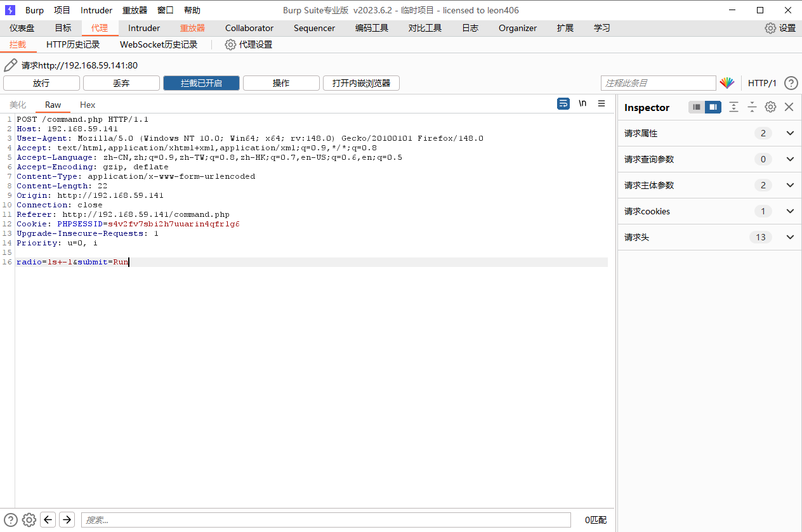Image resolution: width=802 pixels, height=532 pixels.
Task: Switch Inspector to side-docked layout view
Action: (713, 107)
